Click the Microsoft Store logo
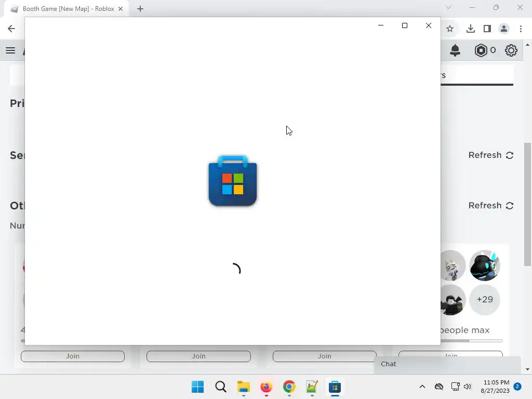The image size is (532, 399). (233, 181)
